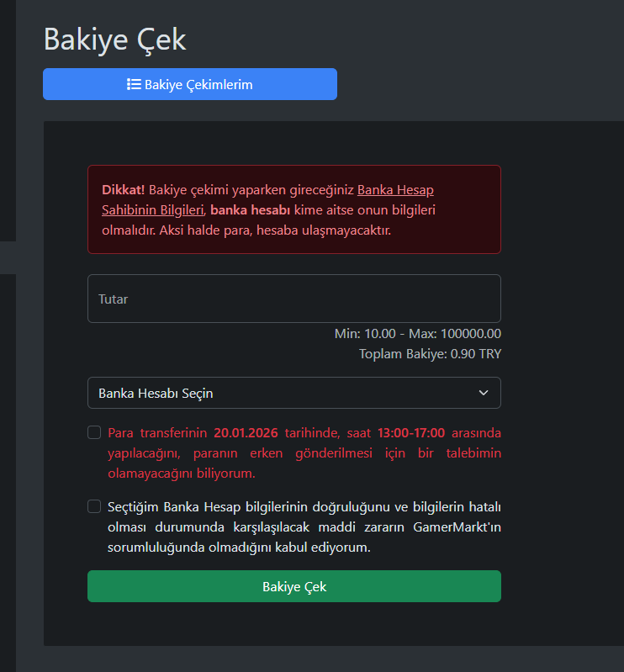Click the chevron arrow of bank account selector

coord(484,393)
